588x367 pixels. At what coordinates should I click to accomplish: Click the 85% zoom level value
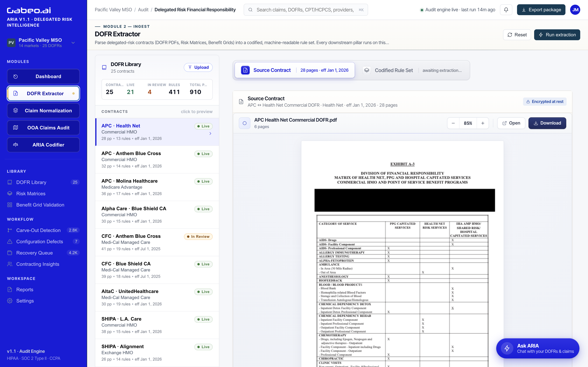point(468,123)
